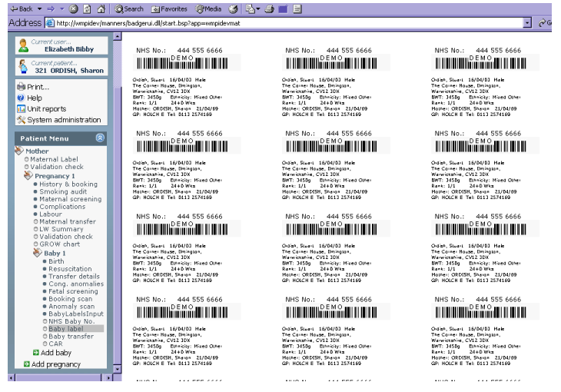Refresh the page with Refresh icon
Viewport: 561px width, 392px height.
click(x=87, y=9)
